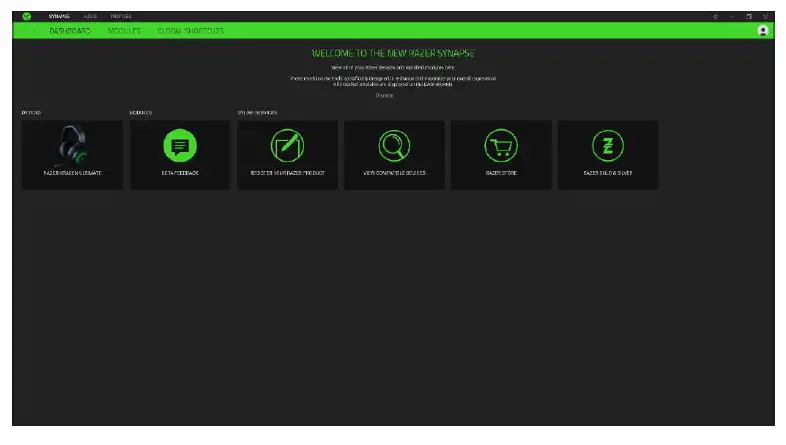The width and height of the screenshot is (786, 445).
Task: Minimize the Synapse window
Action: coord(731,17)
